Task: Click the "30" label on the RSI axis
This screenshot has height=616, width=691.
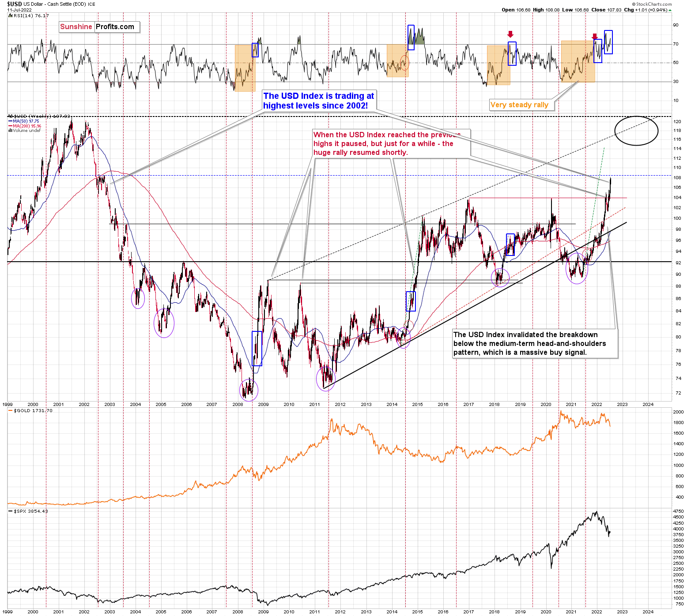Action: (676, 82)
